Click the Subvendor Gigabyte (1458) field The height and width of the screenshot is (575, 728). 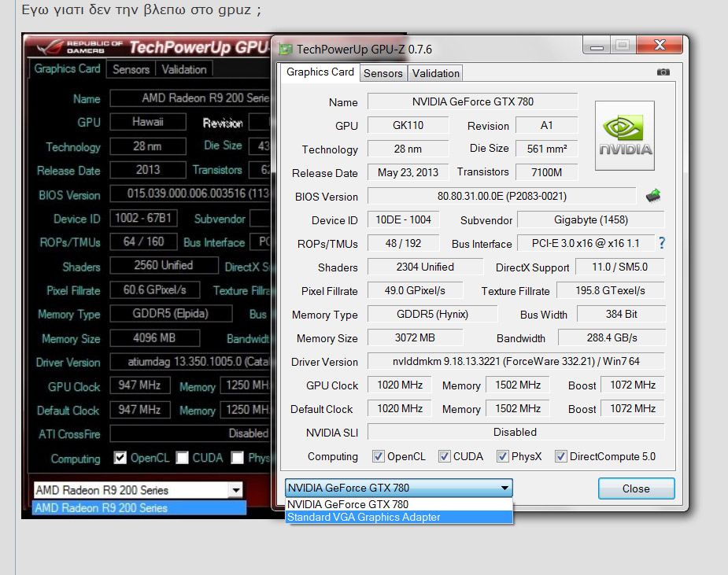pyautogui.click(x=590, y=219)
